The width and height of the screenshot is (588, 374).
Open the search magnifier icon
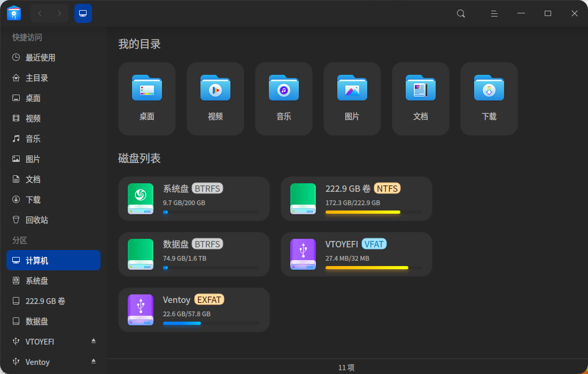pyautogui.click(x=461, y=13)
